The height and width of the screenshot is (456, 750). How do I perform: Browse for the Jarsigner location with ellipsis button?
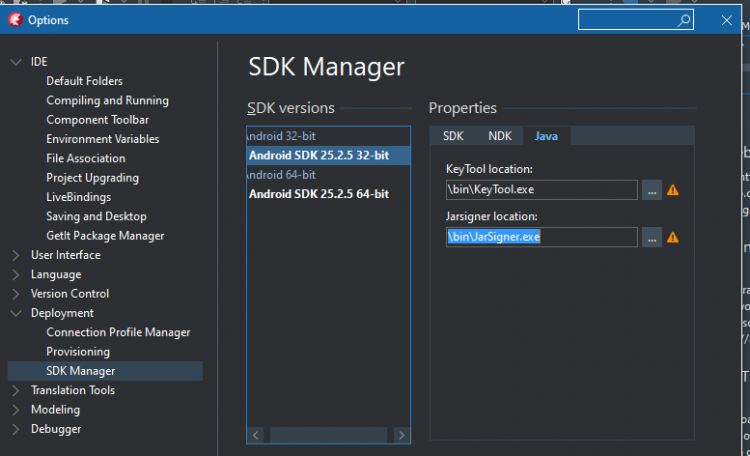651,237
